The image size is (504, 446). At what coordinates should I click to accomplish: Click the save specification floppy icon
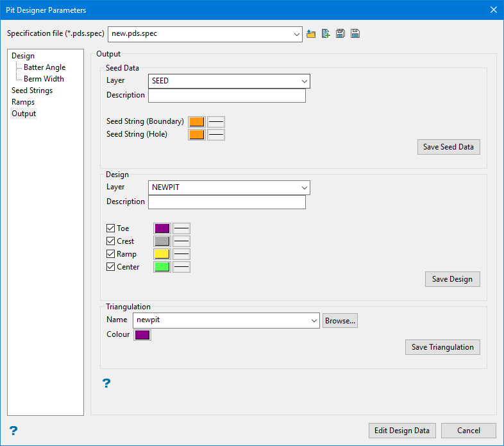point(340,34)
